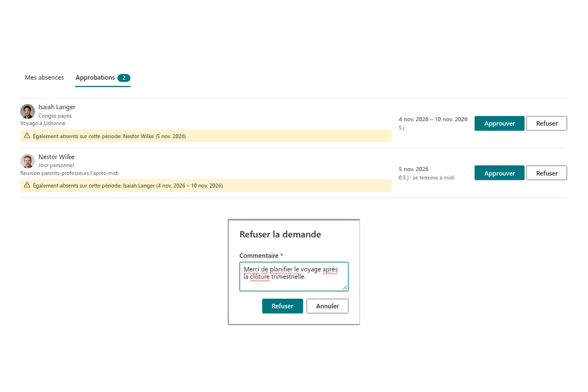Approve Isaiah Langer's leave request
This screenshot has height=392, width=588.
(499, 123)
